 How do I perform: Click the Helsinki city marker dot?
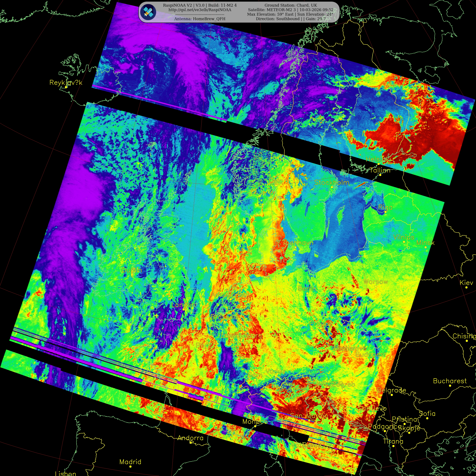[379, 164]
